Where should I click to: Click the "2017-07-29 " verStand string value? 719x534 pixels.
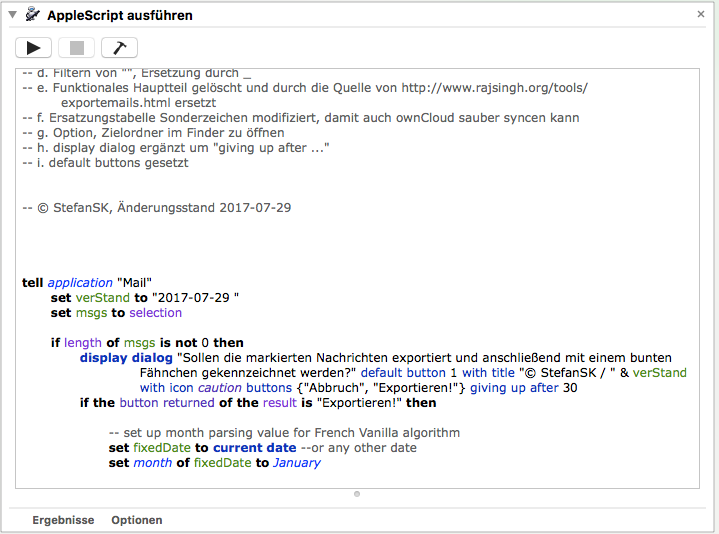click(195, 298)
